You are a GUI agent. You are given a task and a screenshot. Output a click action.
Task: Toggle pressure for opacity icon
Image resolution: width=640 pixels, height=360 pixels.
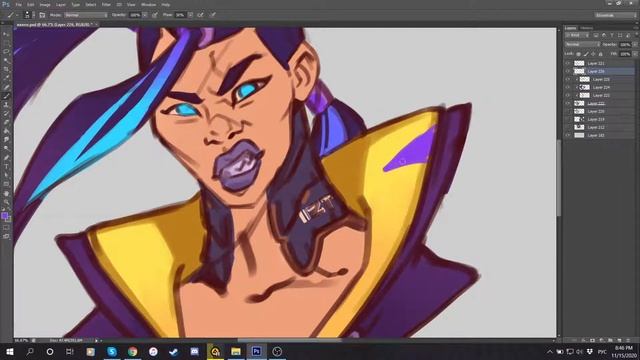coord(155,15)
